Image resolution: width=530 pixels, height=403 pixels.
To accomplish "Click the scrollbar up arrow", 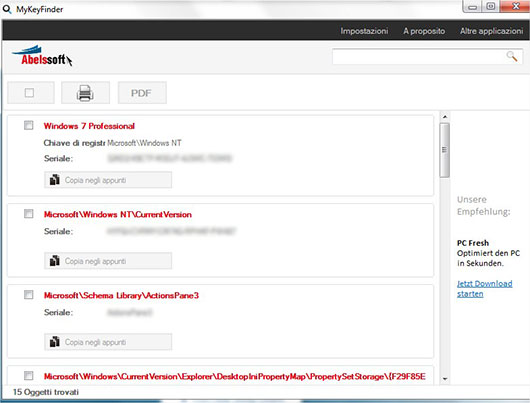I will tap(445, 117).
